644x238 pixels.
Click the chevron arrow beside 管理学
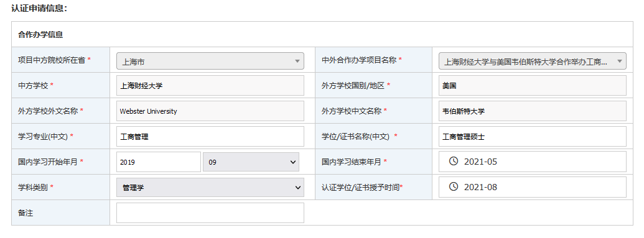click(x=298, y=188)
